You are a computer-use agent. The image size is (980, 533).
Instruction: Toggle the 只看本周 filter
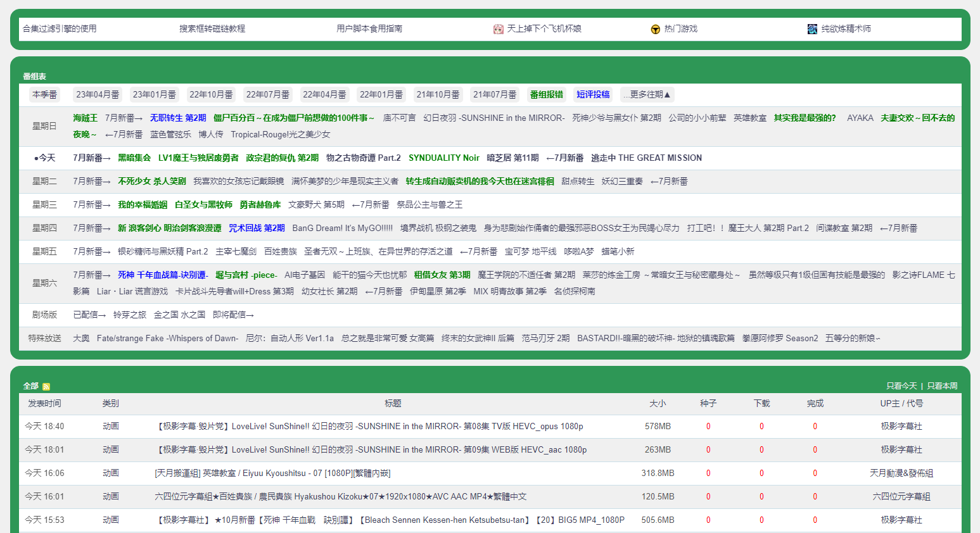(x=942, y=386)
